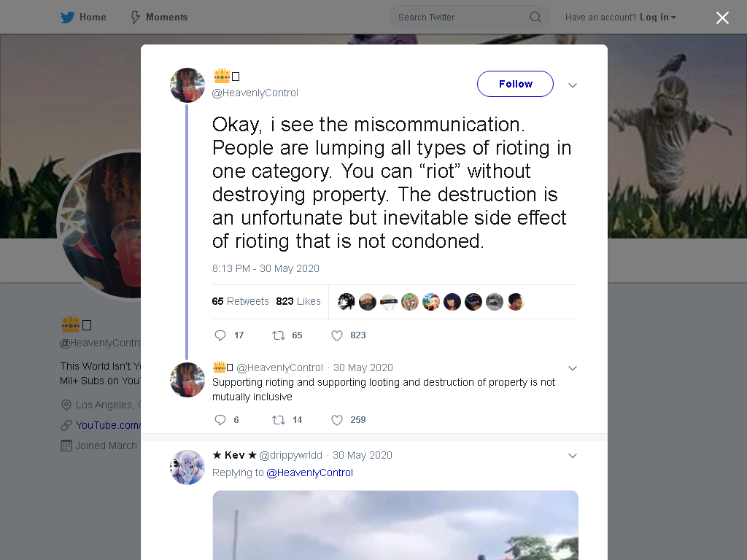This screenshot has width=747, height=560.
Task: Reply to follow-up tweet with 6 replies
Action: (x=220, y=419)
